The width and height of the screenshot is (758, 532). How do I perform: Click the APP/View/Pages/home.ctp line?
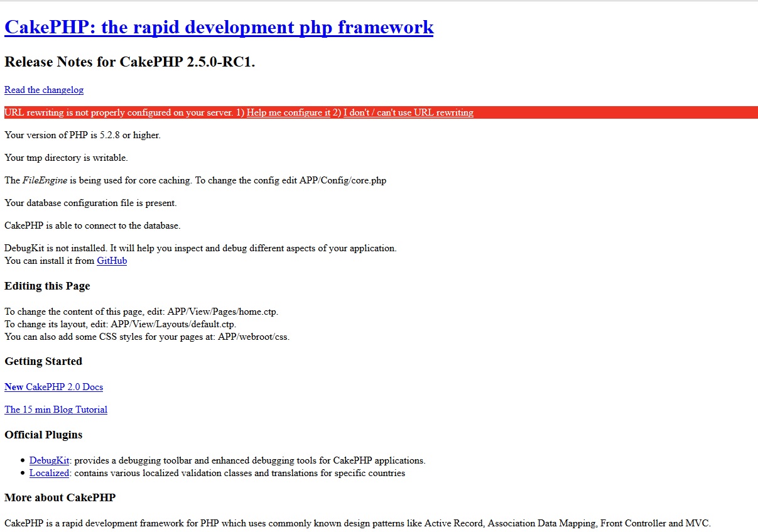click(141, 312)
